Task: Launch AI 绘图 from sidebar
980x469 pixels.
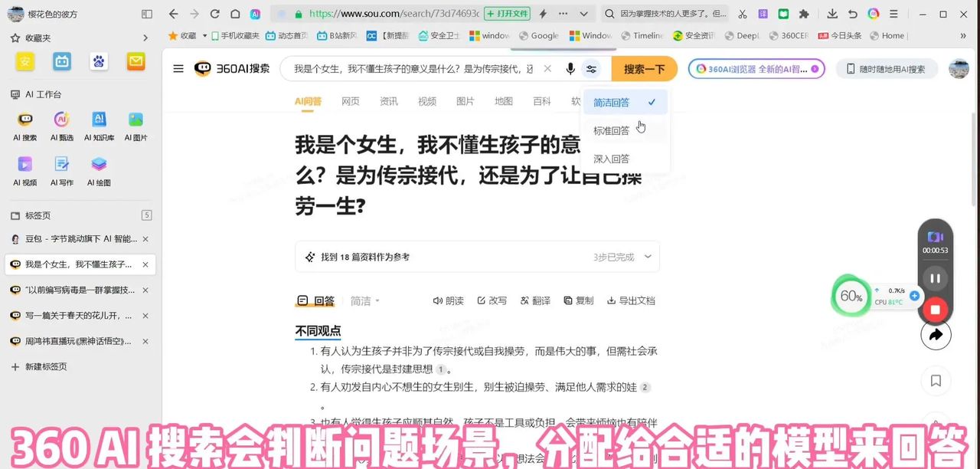Action: [x=99, y=165]
